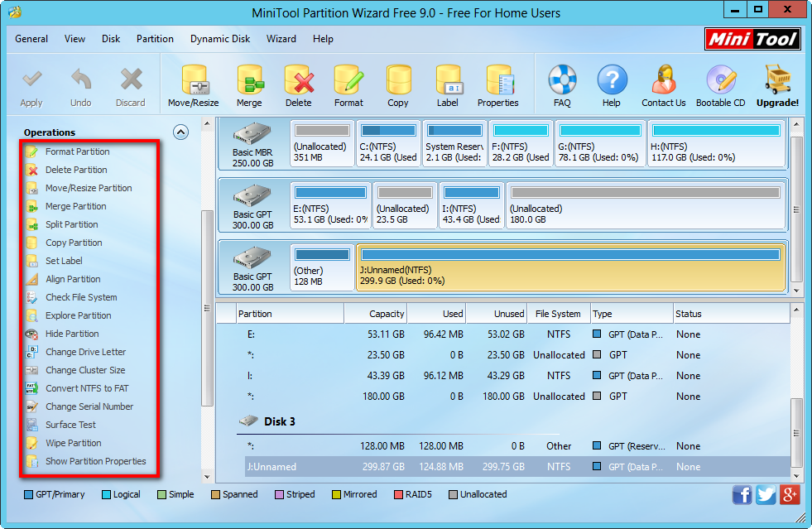Click Show Partition Properties operation

point(95,461)
